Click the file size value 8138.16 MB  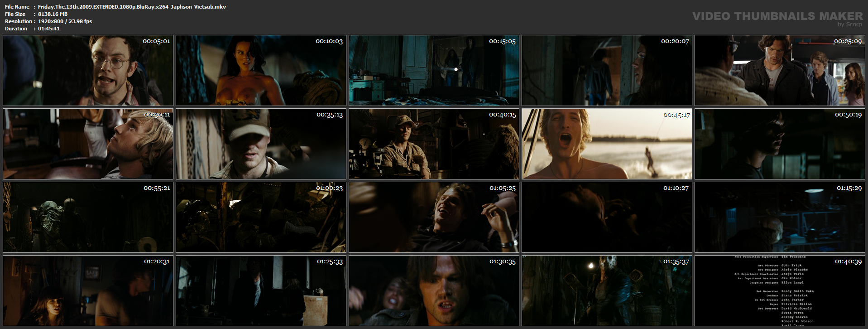[53, 14]
